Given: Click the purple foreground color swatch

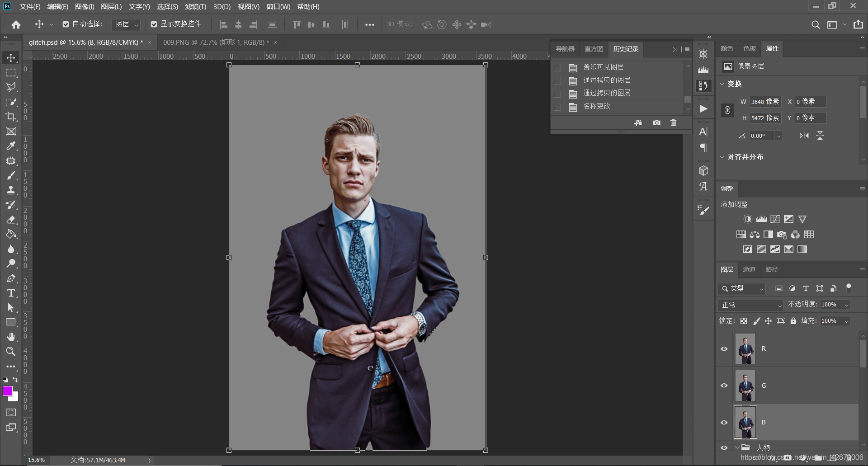Looking at the screenshot, I should (8, 391).
